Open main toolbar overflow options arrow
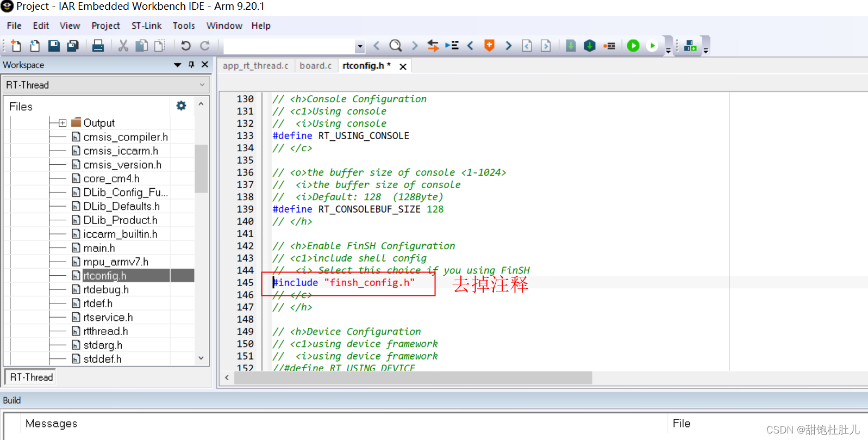The width and height of the screenshot is (868, 440). (x=668, y=51)
